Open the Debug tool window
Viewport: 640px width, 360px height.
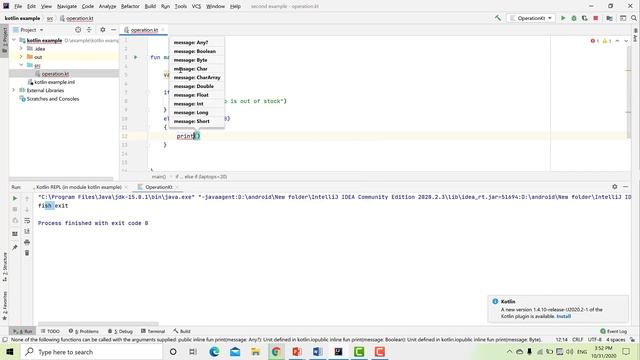pos(120,331)
